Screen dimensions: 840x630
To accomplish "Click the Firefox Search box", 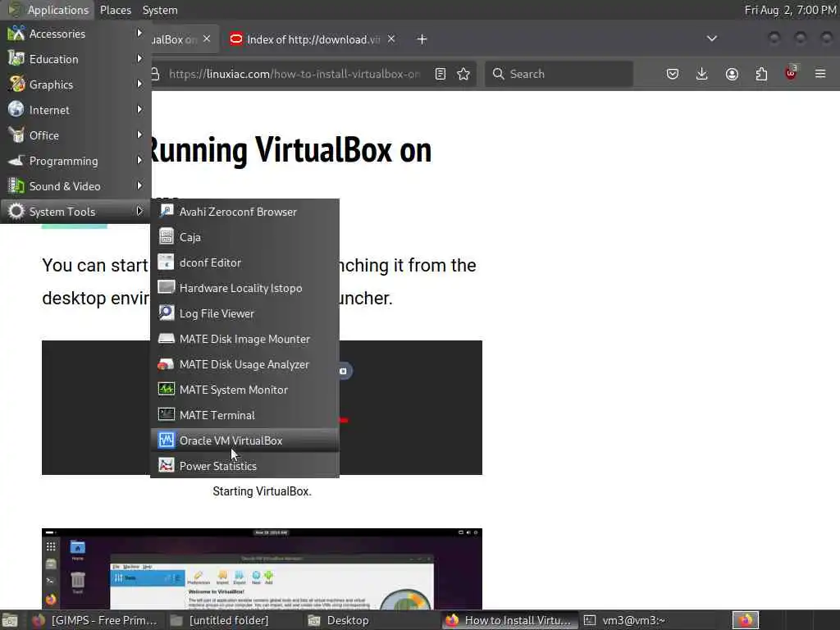I will coord(559,74).
